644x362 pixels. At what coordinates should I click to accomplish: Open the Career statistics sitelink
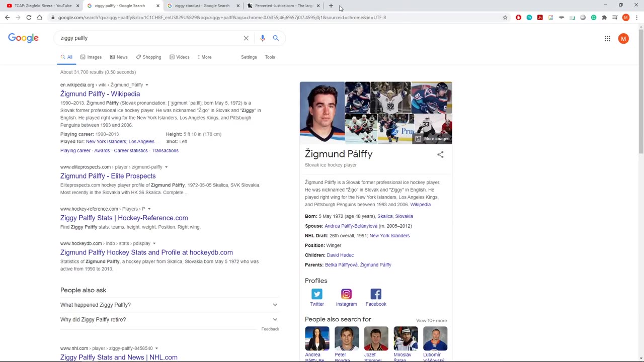pyautogui.click(x=131, y=151)
